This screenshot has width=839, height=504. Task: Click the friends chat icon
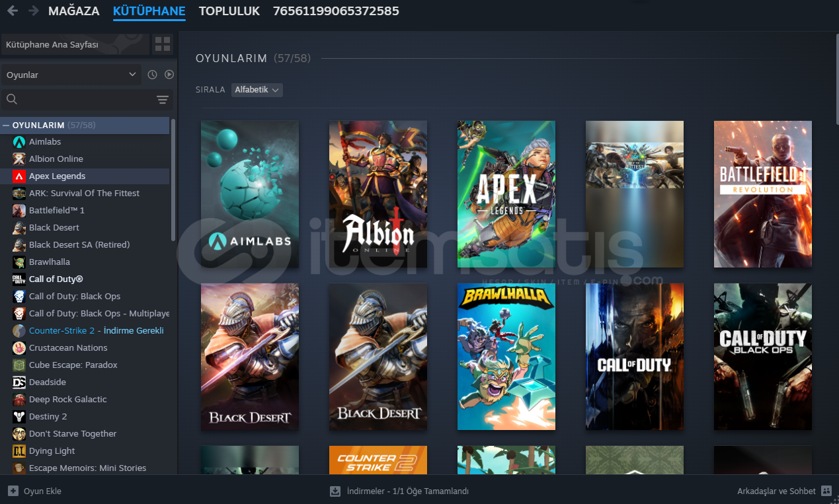point(826,491)
